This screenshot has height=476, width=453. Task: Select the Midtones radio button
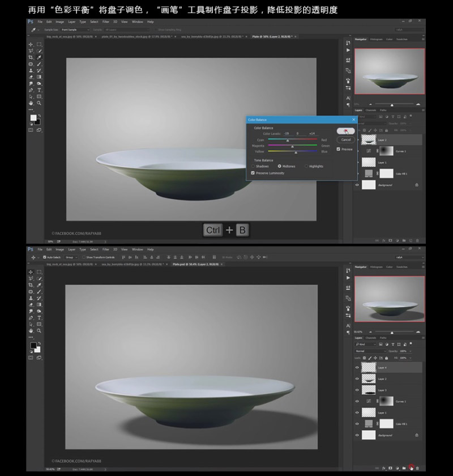[x=280, y=166]
